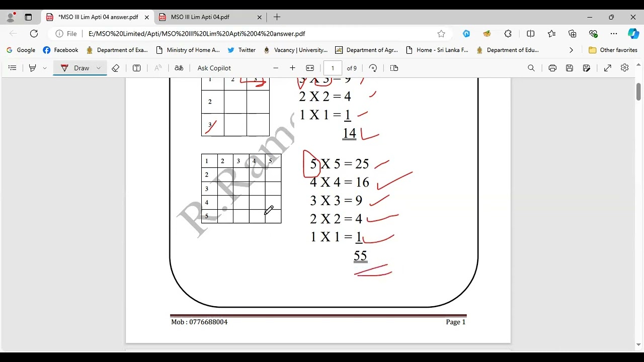
Task: Refresh the current page
Action: pos(34,34)
